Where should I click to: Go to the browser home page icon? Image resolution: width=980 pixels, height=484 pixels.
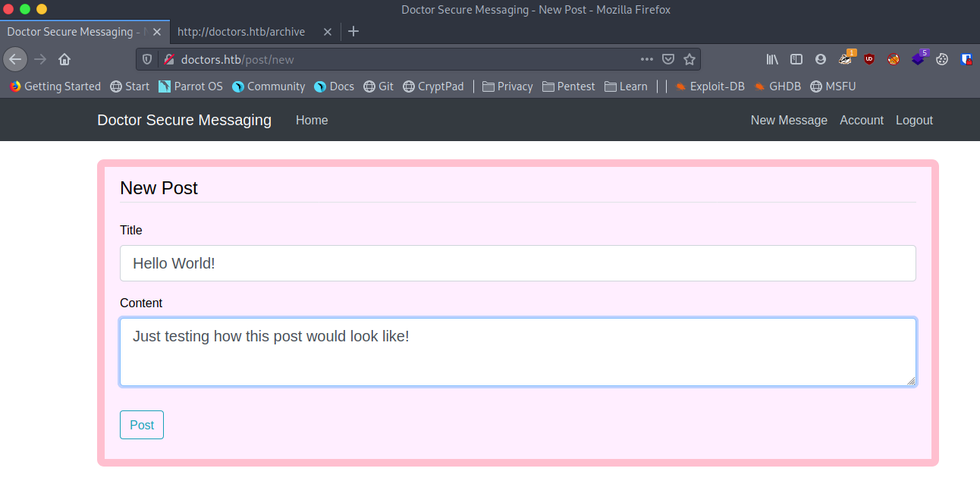[64, 59]
